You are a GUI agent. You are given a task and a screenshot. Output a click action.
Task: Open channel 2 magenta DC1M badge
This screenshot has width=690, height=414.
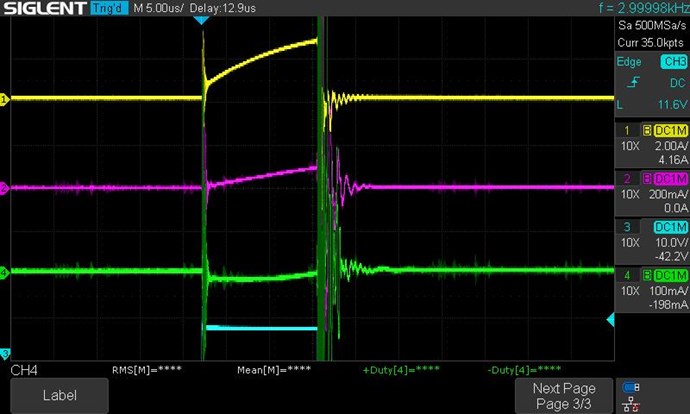(670, 179)
